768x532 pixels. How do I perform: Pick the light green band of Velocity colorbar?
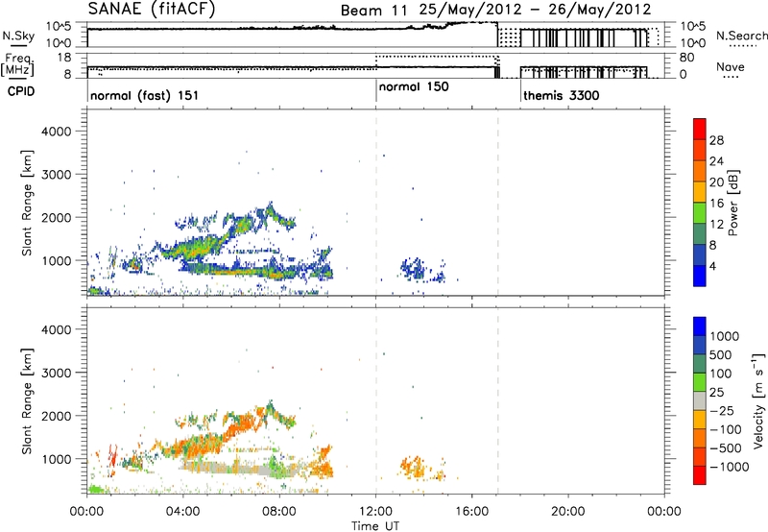(x=700, y=382)
